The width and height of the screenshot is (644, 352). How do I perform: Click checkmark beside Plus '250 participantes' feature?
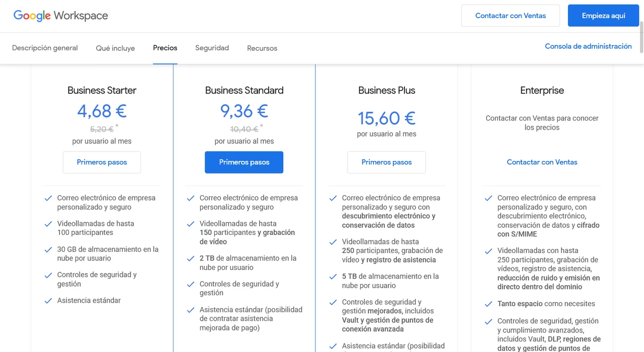(333, 242)
